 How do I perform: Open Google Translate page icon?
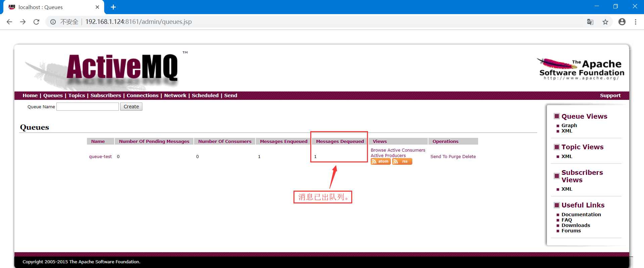coord(590,22)
